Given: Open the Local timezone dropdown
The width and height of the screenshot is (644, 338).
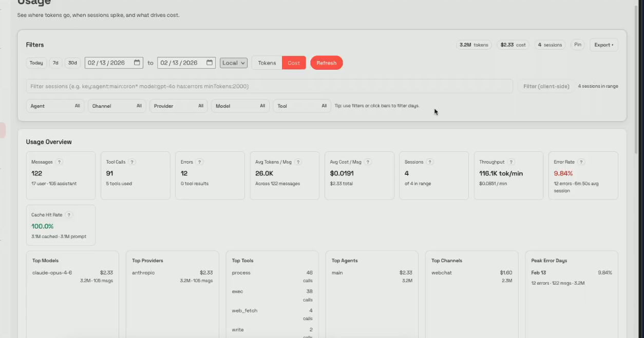Looking at the screenshot, I should pos(234,63).
